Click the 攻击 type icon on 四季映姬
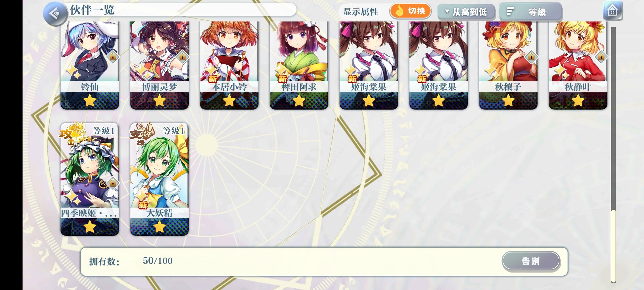This screenshot has height=290, width=644. 72,133
